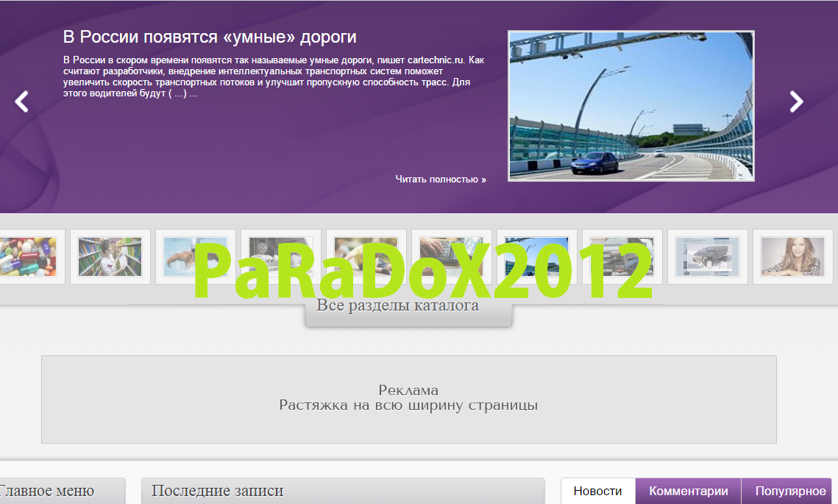Select the library bookshelves thumbnail
This screenshot has width=838, height=504.
pos(110,257)
